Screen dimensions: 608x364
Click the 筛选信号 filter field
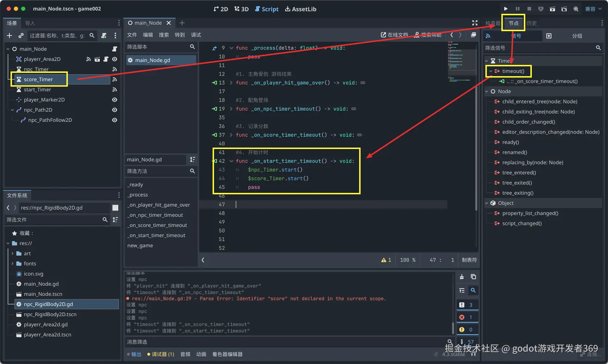[539, 48]
